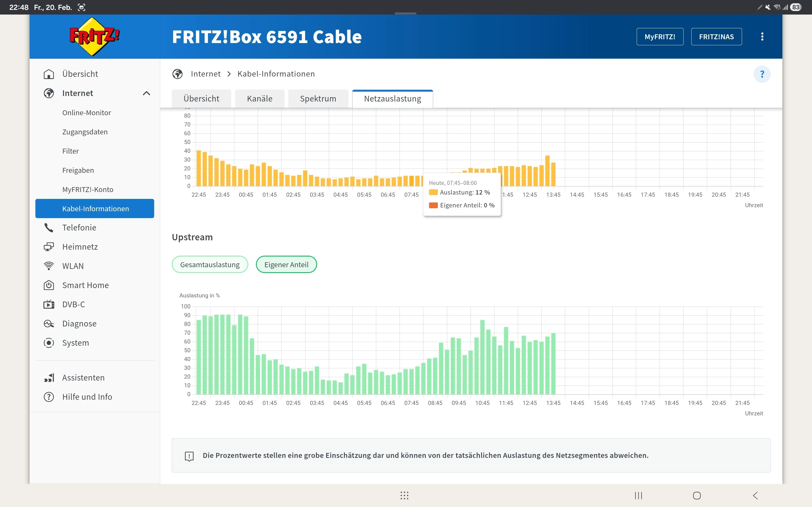Open System settings sidebar icon
This screenshot has width=812, height=507.
click(49, 343)
